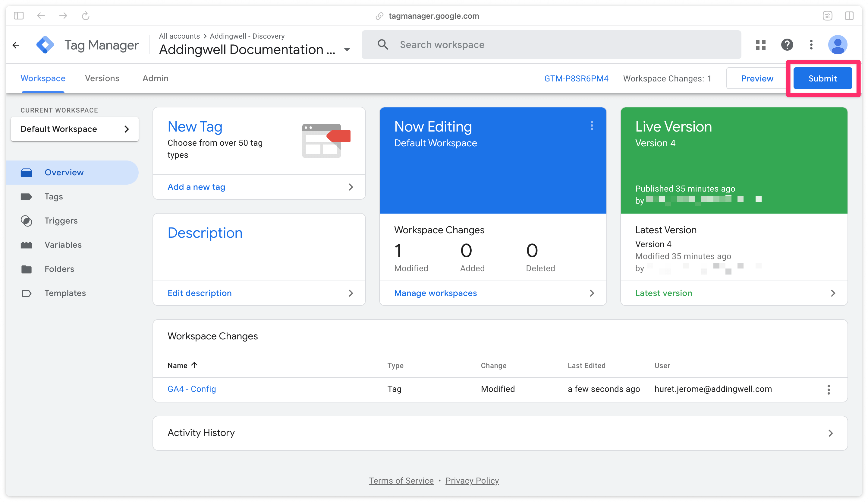Open Folders section in sidebar
Screen dimensions: 868x502
point(58,269)
